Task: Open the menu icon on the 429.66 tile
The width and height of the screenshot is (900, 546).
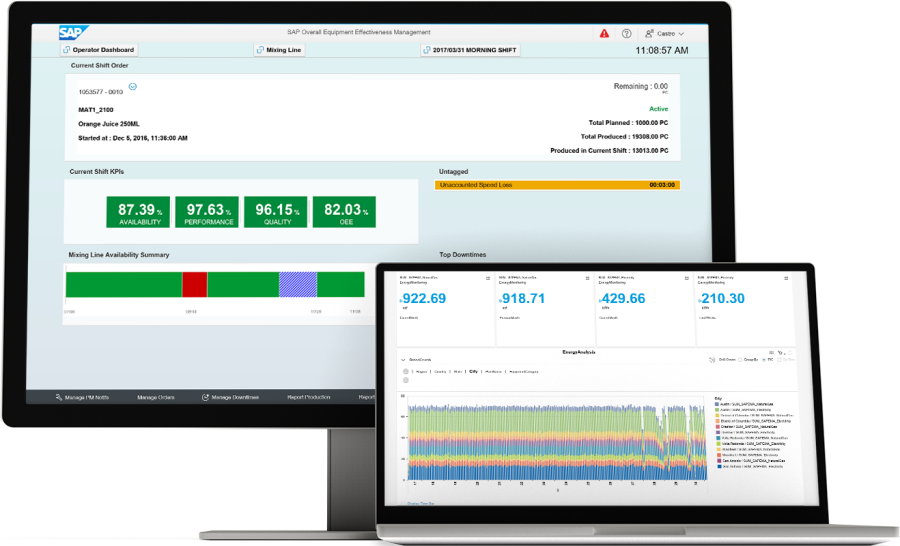Action: tap(686, 278)
